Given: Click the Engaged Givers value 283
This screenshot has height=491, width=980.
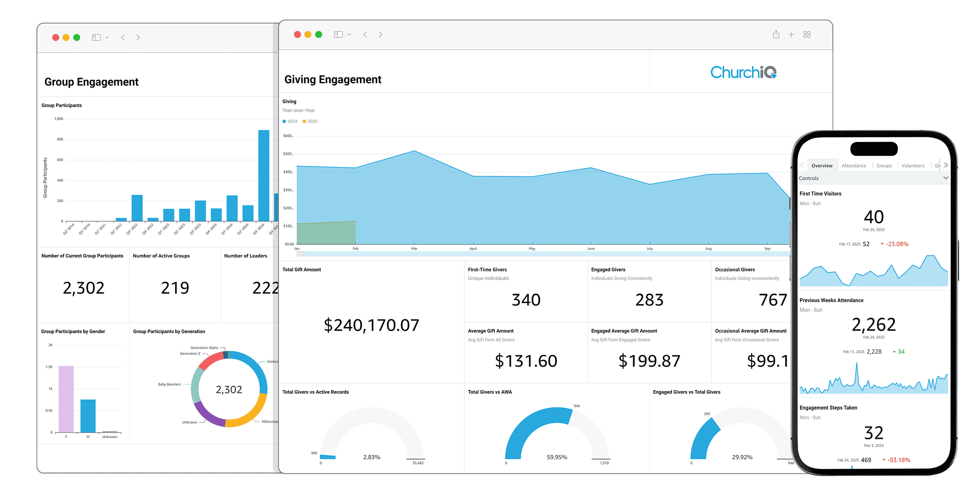Looking at the screenshot, I should tap(649, 300).
